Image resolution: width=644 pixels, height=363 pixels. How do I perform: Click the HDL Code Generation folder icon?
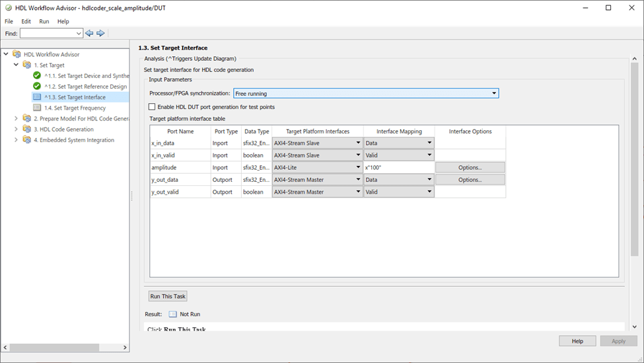[x=27, y=129]
